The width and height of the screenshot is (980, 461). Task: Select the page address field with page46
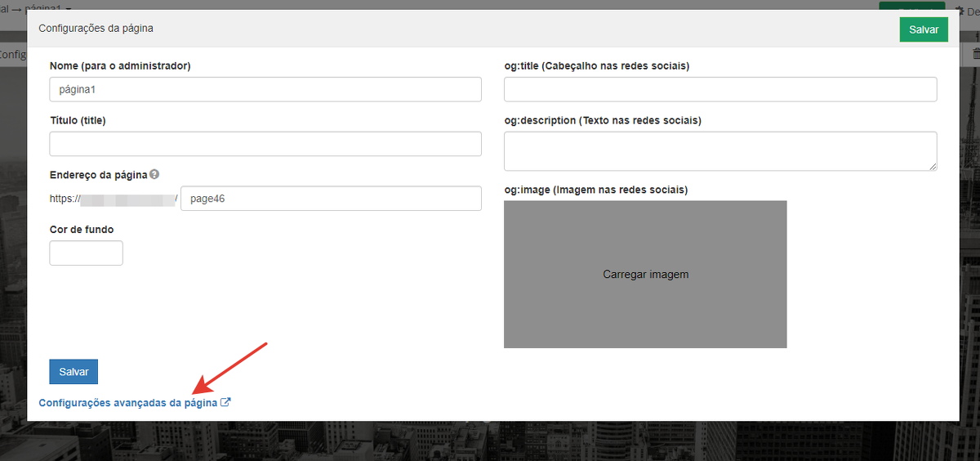331,199
